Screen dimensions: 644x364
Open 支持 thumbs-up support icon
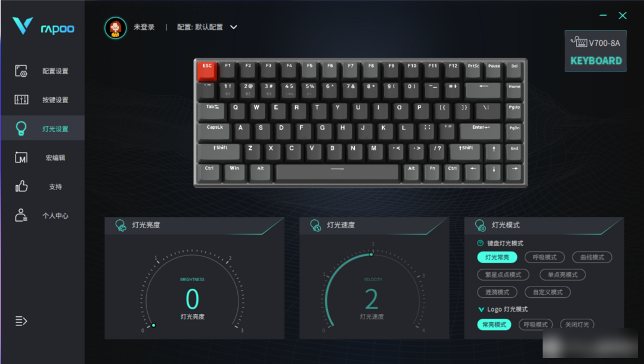[x=21, y=186]
